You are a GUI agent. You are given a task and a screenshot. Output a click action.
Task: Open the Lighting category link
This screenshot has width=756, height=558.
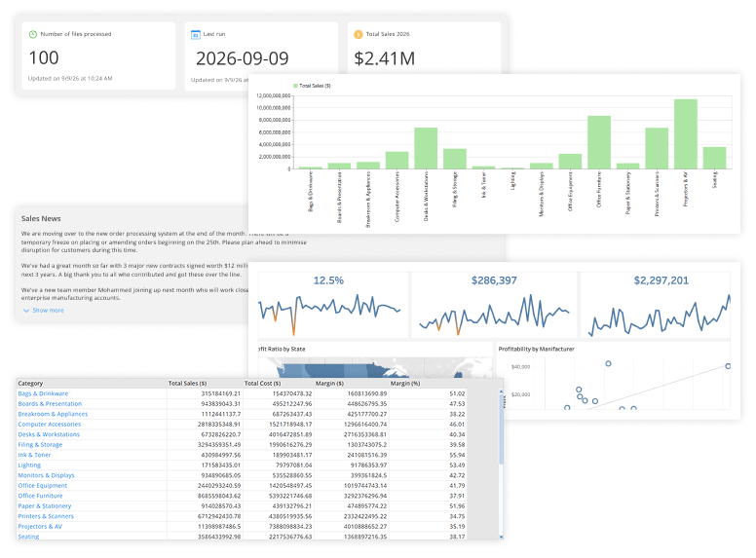29,465
